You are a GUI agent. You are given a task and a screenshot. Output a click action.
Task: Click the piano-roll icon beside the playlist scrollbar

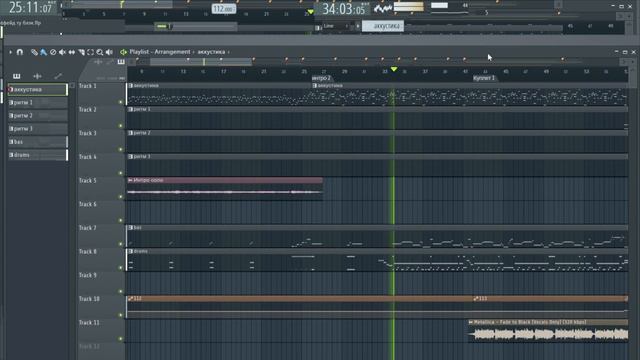[x=121, y=62]
